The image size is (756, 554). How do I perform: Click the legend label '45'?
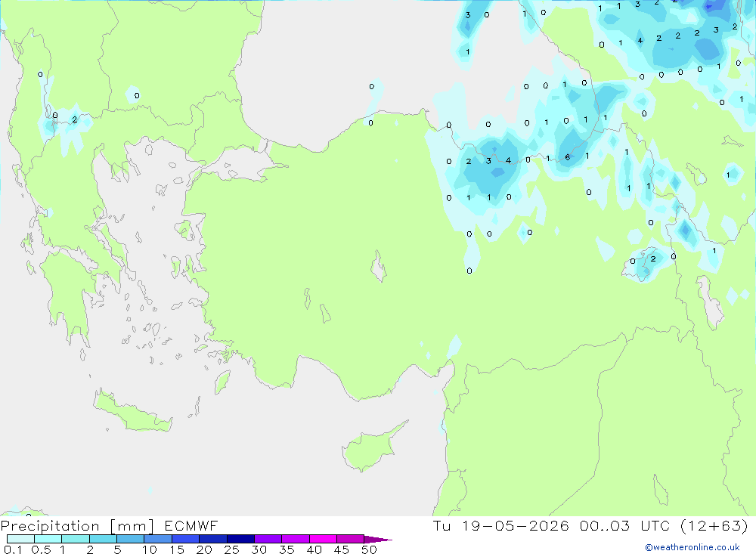(x=342, y=549)
